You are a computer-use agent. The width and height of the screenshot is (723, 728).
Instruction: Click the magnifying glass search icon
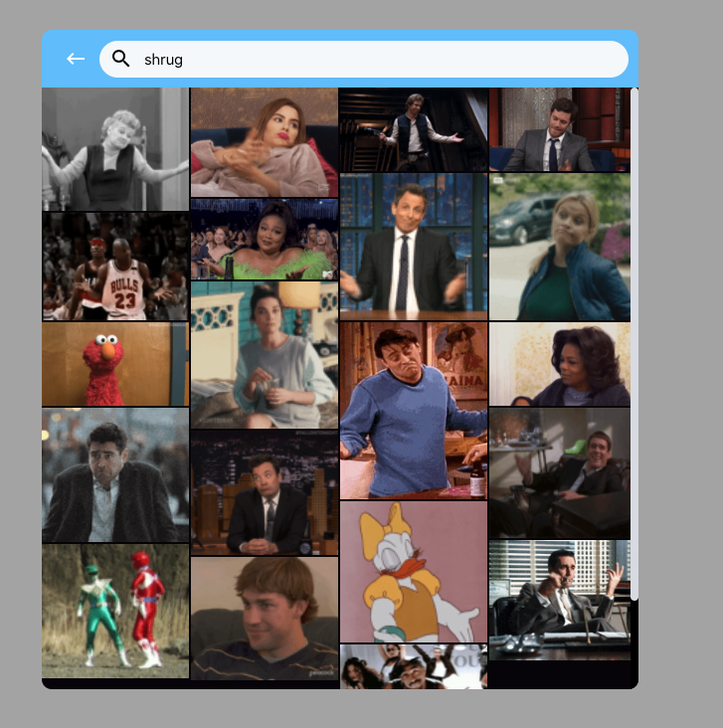tap(120, 59)
